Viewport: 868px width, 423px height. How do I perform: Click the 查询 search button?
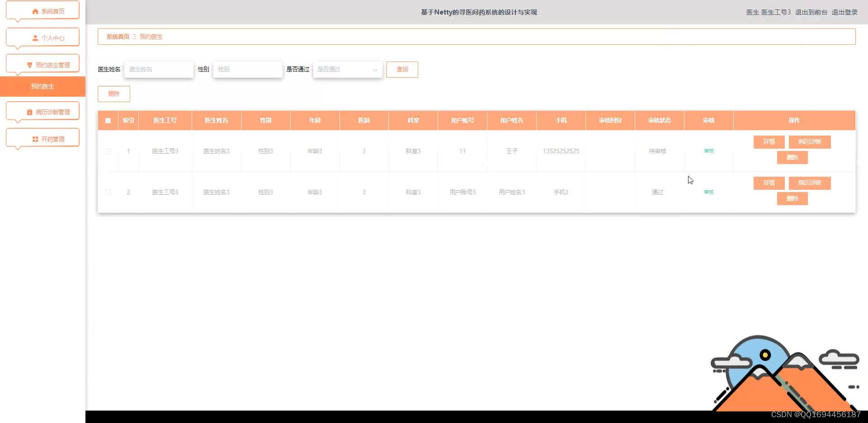pos(402,70)
